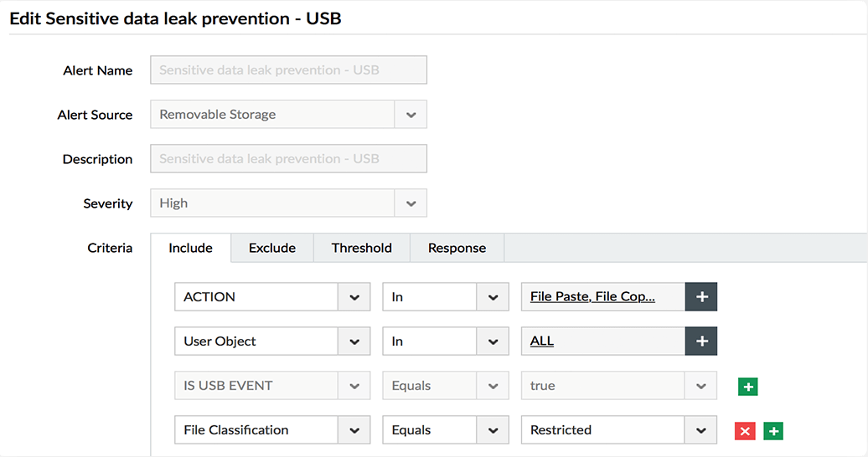This screenshot has width=868, height=457.
Task: Remove the File Classification criterion row
Action: coord(744,431)
